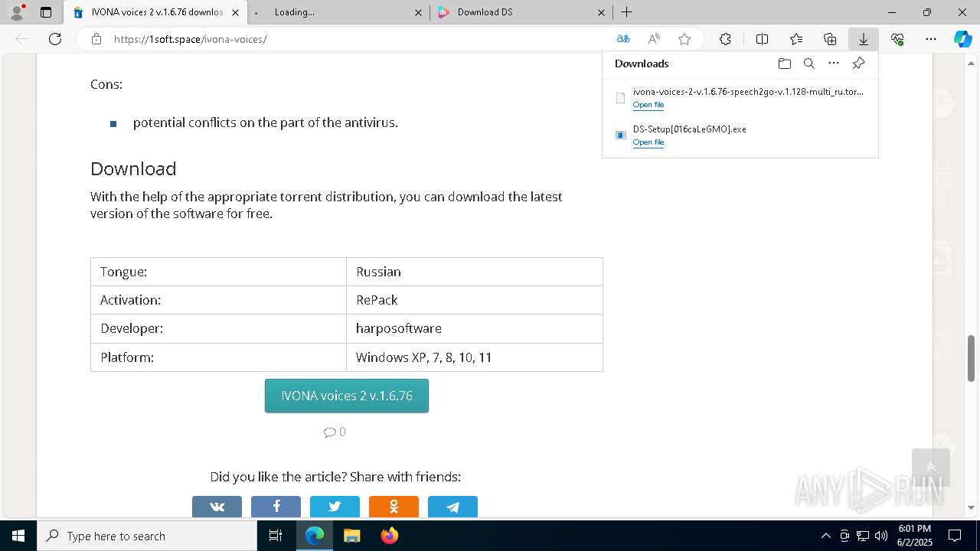
Task: Open the tab actions menu icon
Action: pos(46,12)
